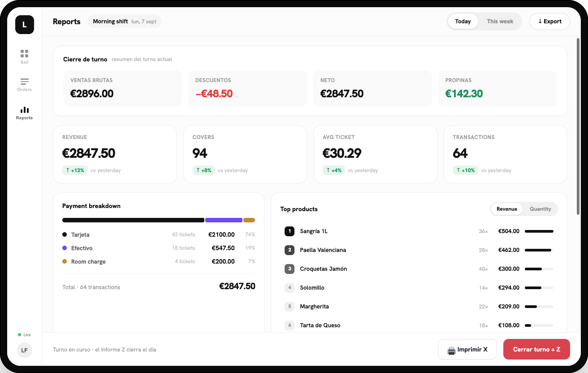Click the purple segment of payment bar
The width and height of the screenshot is (588, 373).
[x=224, y=220]
